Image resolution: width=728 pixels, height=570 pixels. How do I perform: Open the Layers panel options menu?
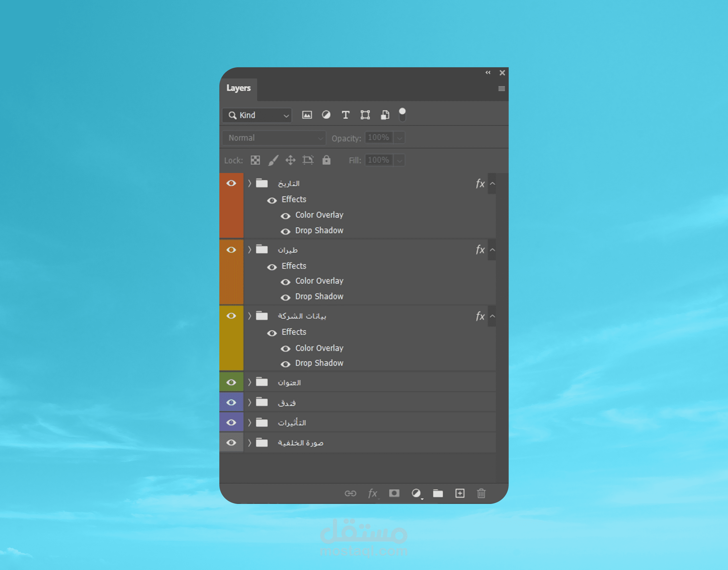(501, 88)
